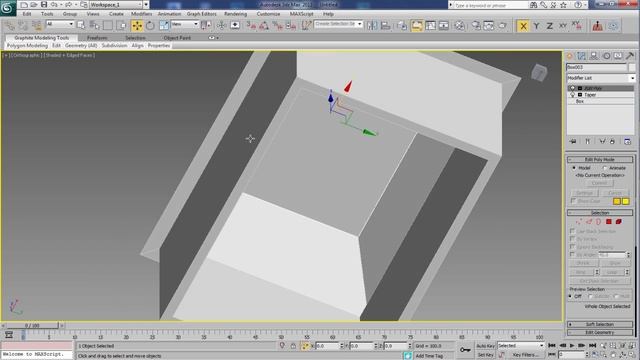Open the Modify command panel tab
This screenshot has width=640, height=360.
pos(582,56)
